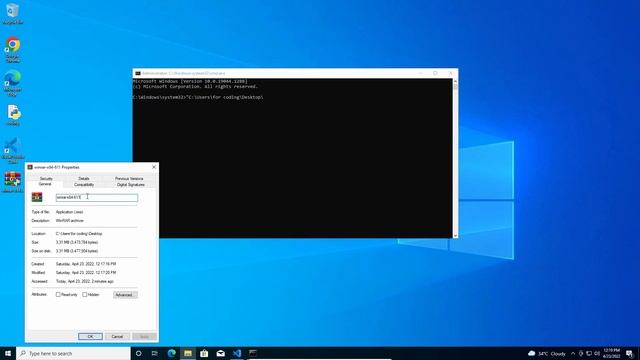Open Cortana circle on taskbar

[x=138, y=353]
